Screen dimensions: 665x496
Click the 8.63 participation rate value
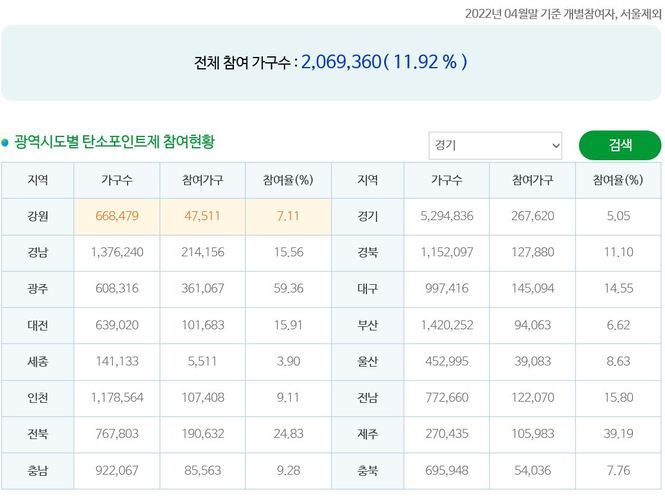click(618, 361)
